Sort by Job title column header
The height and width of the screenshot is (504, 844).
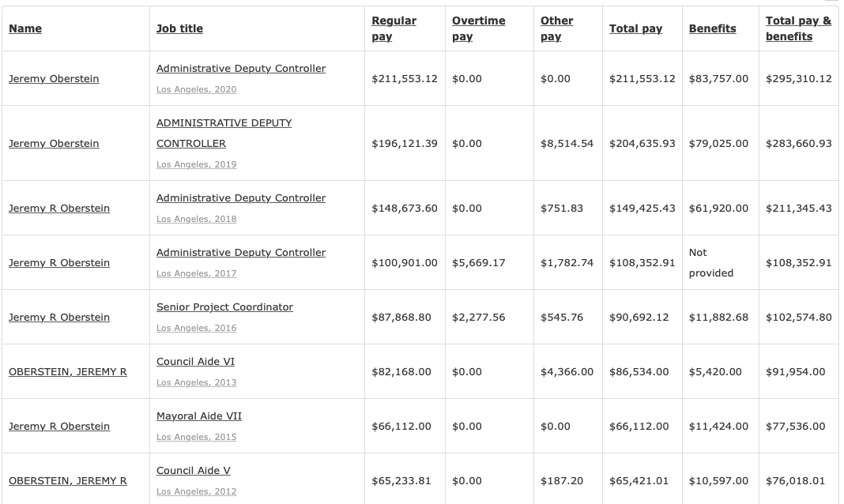pos(179,28)
